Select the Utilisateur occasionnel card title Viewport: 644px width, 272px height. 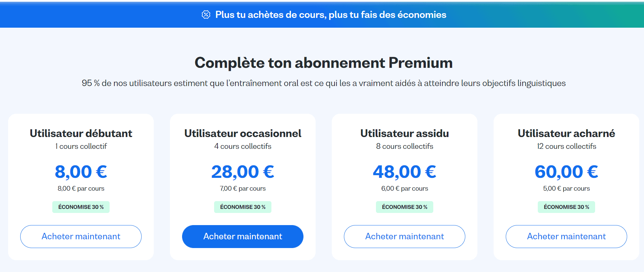(242, 133)
